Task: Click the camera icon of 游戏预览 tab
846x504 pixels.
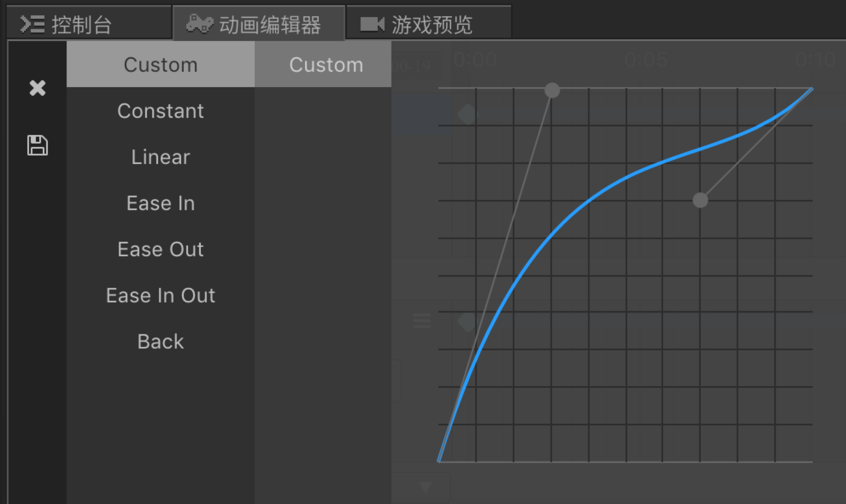Action: [372, 24]
